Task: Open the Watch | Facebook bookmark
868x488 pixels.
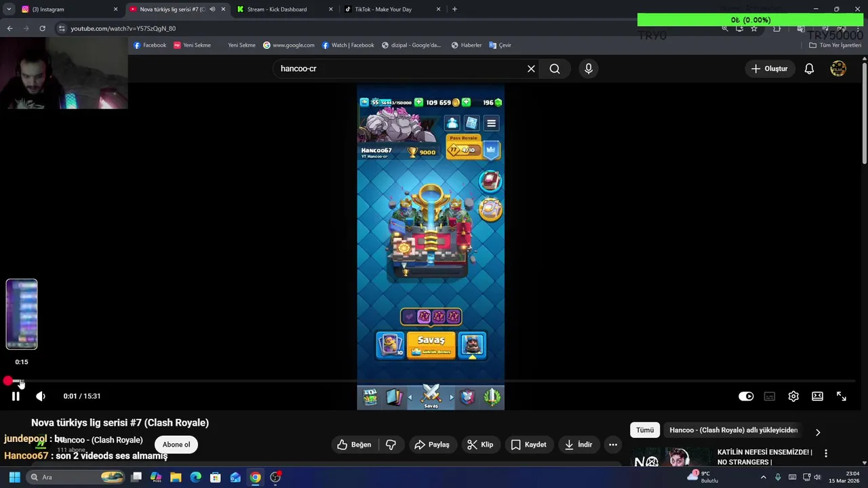Action: pos(348,45)
